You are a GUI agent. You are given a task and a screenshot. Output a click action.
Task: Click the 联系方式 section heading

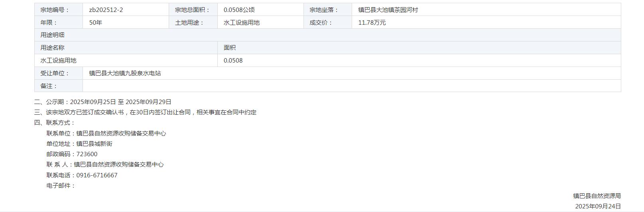[x=55, y=123]
